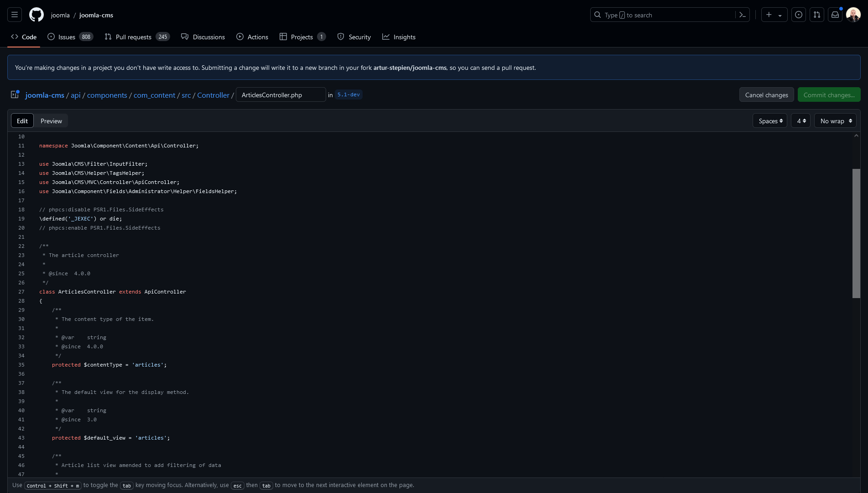Go to the Pull requests tab
This screenshot has height=493, width=868.
133,37
